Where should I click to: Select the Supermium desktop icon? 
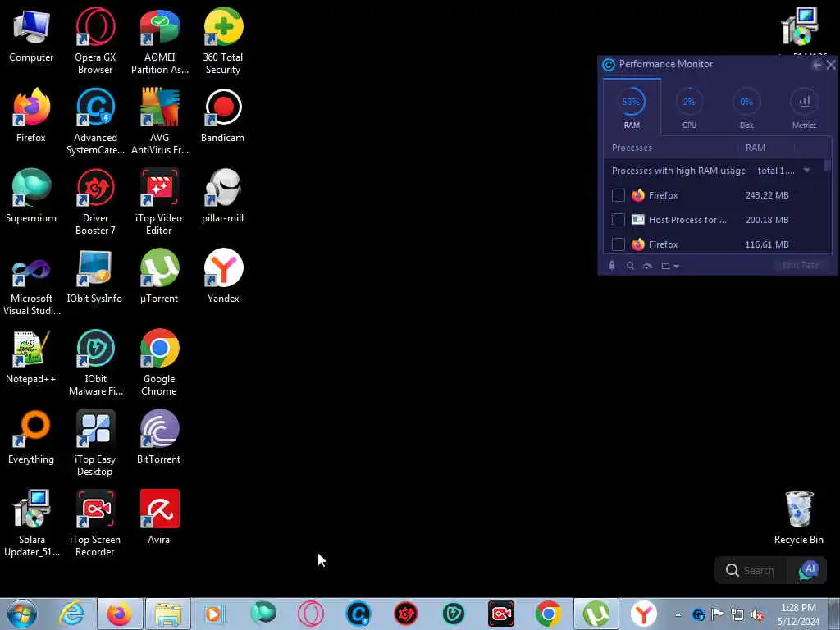coord(31,195)
